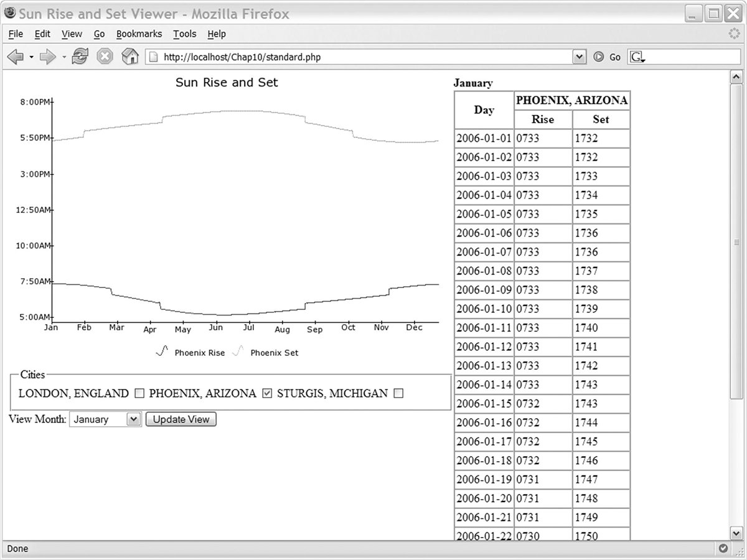The image size is (747, 560).
Task: Click the throbber activity icon
Action: [x=734, y=34]
